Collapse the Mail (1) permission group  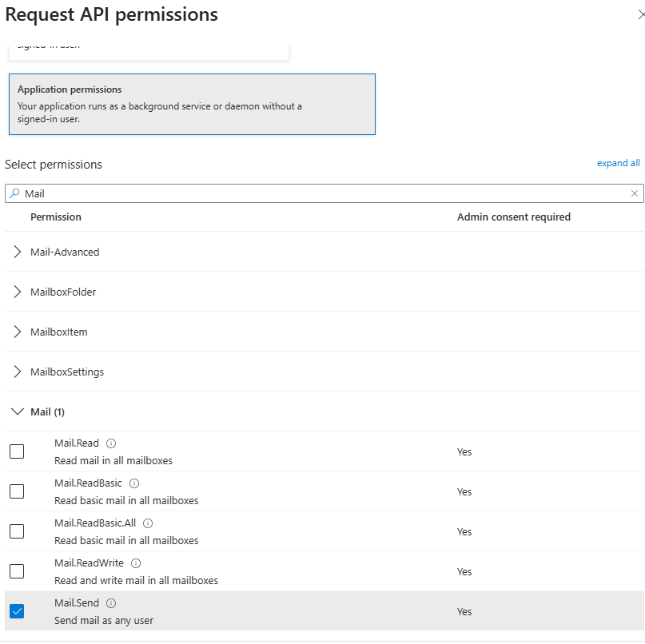click(x=18, y=411)
